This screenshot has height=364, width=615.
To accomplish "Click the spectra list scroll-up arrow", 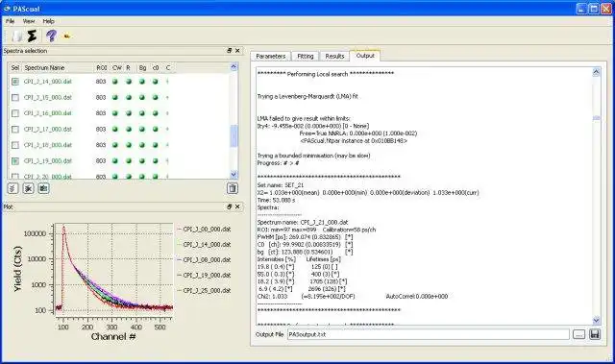I will pos(234,67).
